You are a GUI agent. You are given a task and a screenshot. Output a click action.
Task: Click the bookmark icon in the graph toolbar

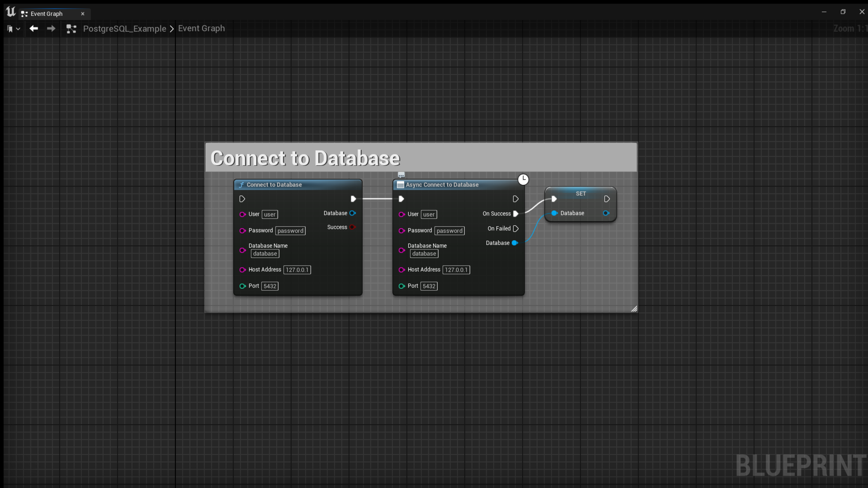[9, 28]
